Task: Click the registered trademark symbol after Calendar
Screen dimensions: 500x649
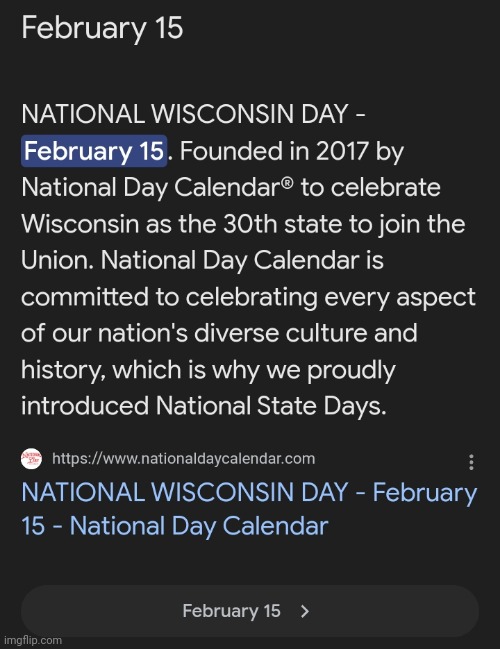Action: 288,182
